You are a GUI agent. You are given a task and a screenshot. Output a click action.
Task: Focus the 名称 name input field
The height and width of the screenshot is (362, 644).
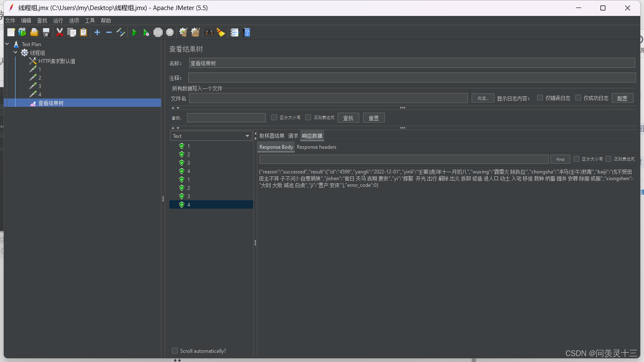[412, 63]
